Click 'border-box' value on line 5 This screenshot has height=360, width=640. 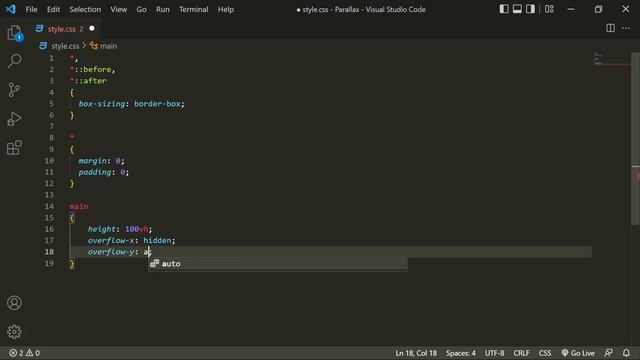coord(157,104)
